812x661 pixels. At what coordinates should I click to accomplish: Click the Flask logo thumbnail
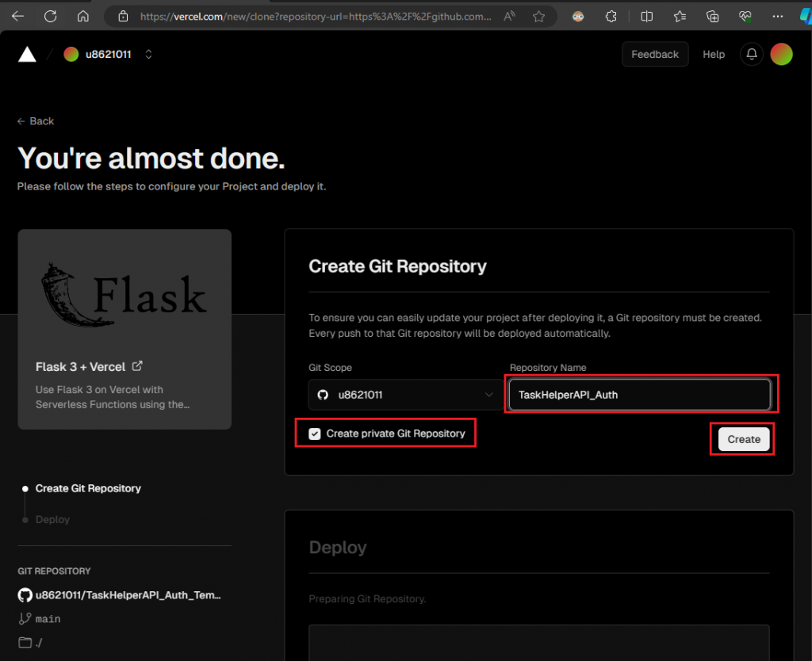pos(124,295)
